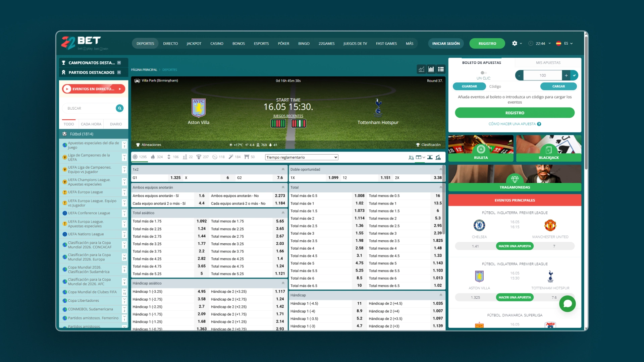Select the columns filter showing 22
This screenshot has width=644, height=362.
(185, 157)
